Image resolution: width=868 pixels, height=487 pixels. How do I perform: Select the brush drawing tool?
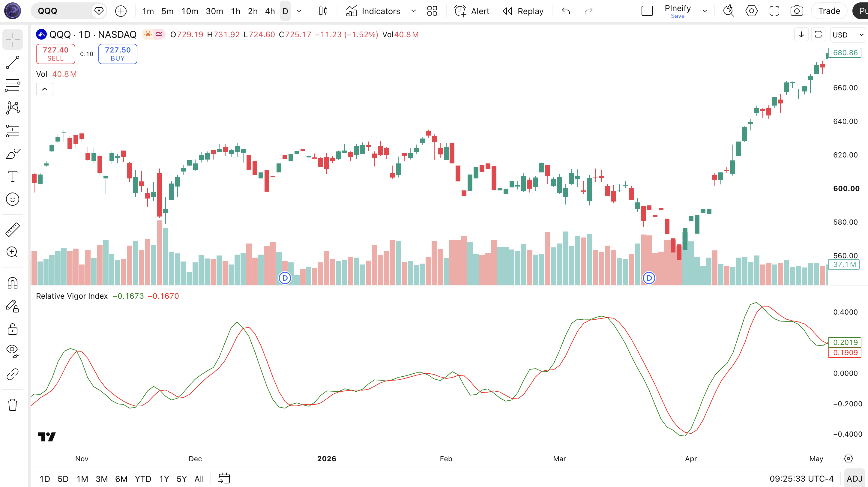coord(13,154)
